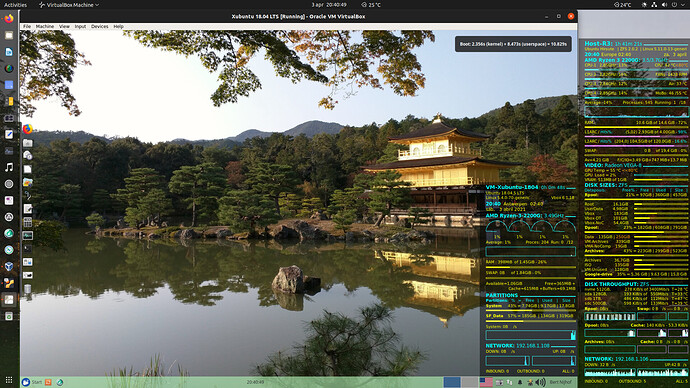Open the terminal icon on the guest desktop
Viewport: 690px width, 388px height.
(27, 249)
